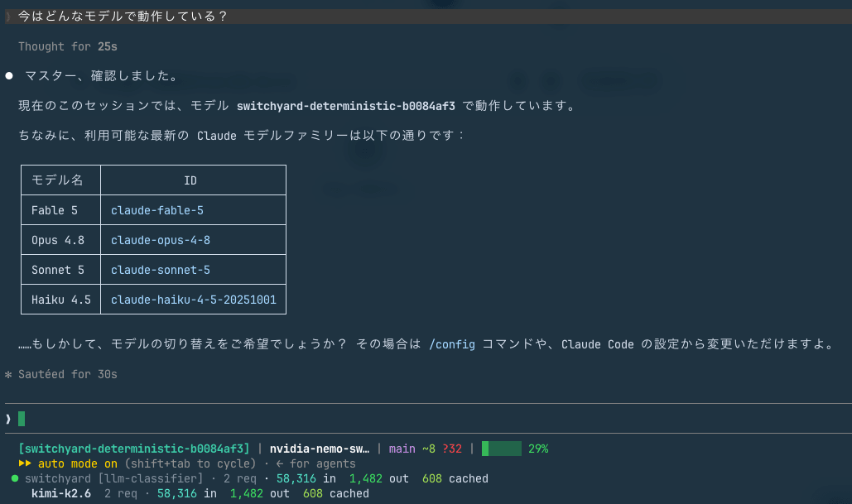Click the prompt chevron before the input cursor
852x504 pixels.
click(8, 419)
